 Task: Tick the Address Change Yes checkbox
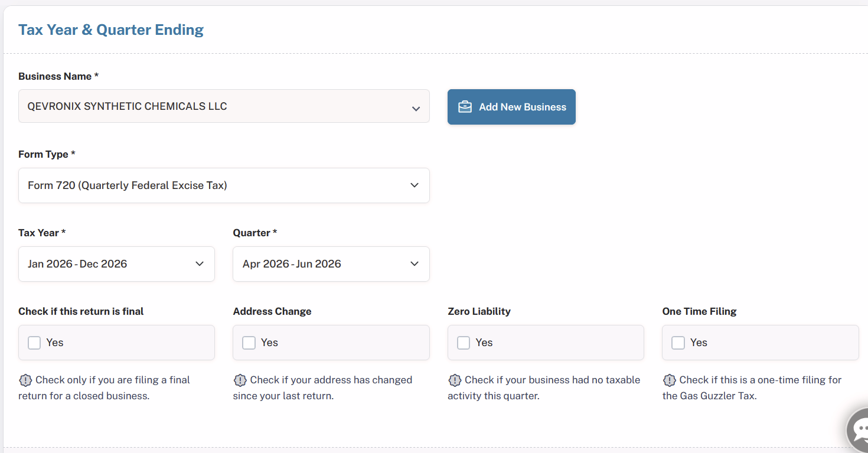(249, 343)
